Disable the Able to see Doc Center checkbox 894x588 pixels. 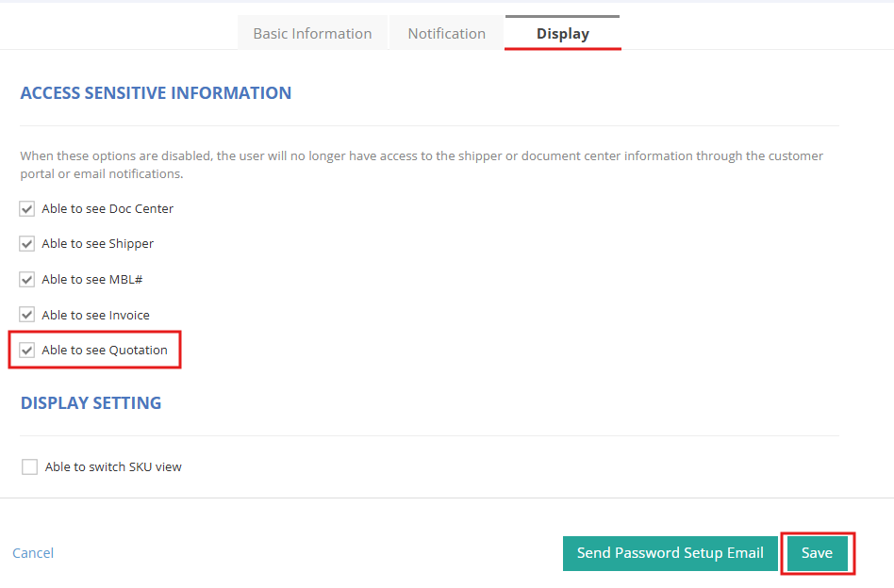(x=27, y=208)
